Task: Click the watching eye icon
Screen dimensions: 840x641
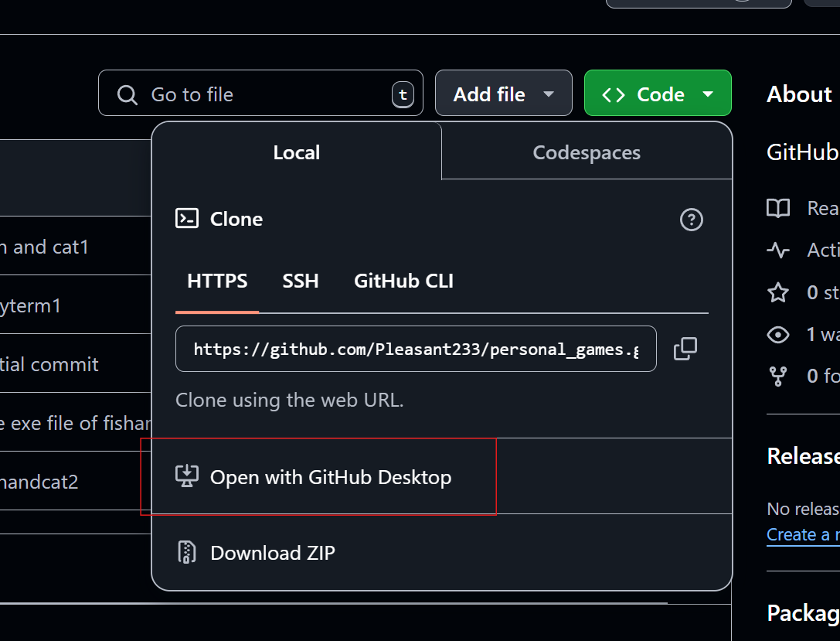Action: point(777,334)
